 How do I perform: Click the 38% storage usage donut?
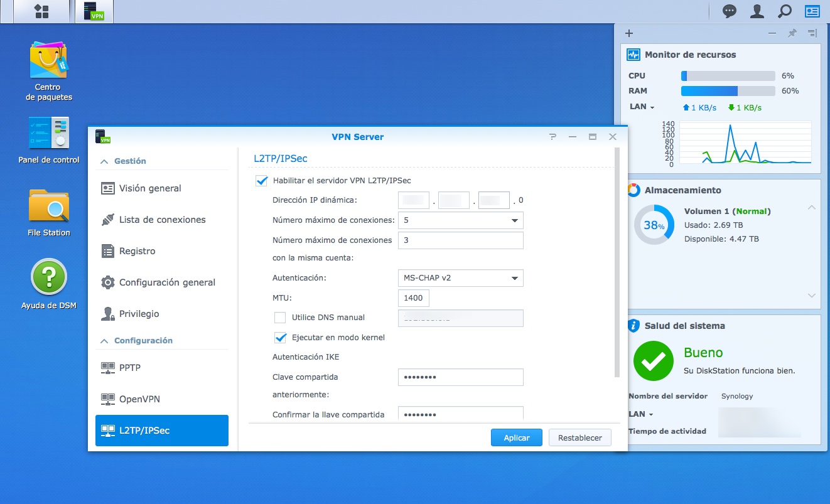(654, 225)
